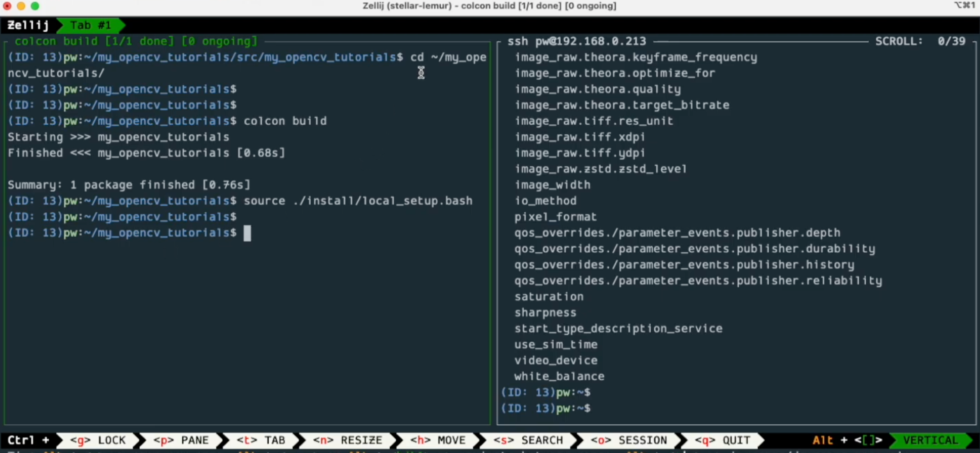Click the Ctrl + modifier label
The width and height of the screenshot is (980, 453).
point(28,440)
